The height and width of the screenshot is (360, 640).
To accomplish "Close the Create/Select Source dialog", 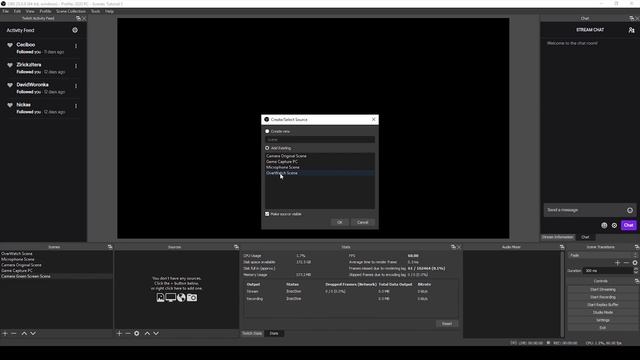I will point(373,119).
